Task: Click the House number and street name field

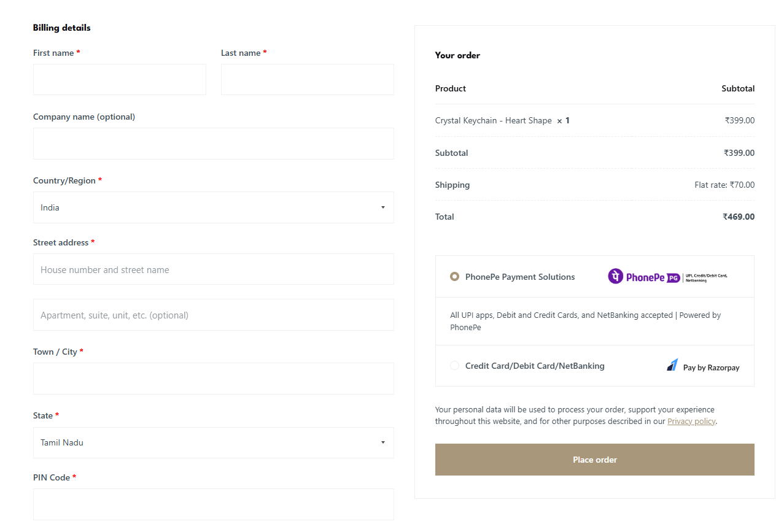Action: [x=213, y=269]
